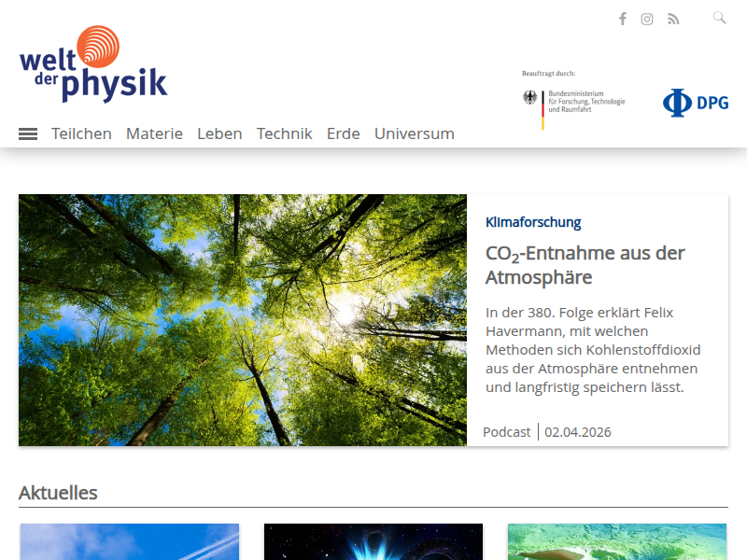This screenshot has width=747, height=560.
Task: Open the Teilchen menu item
Action: pos(81,133)
